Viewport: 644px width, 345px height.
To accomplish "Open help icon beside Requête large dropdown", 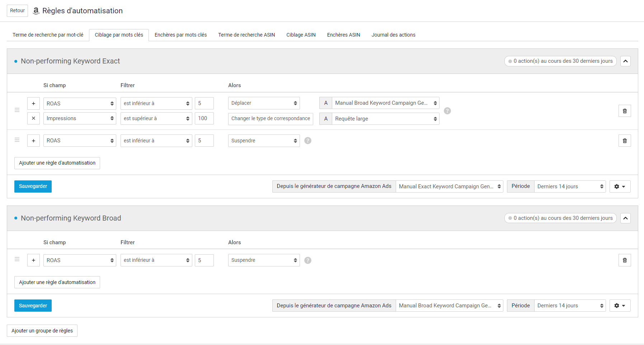I will (447, 111).
